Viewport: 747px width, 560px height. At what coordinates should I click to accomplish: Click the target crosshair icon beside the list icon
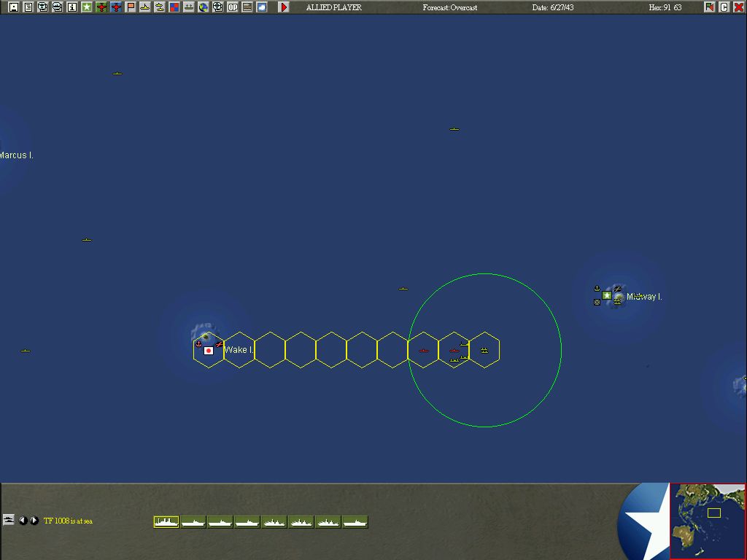[43, 7]
